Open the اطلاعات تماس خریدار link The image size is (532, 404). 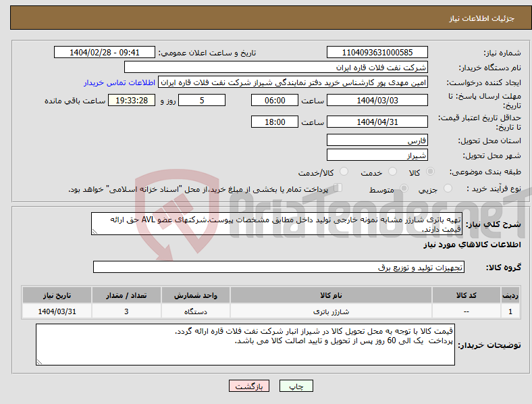click(x=119, y=82)
